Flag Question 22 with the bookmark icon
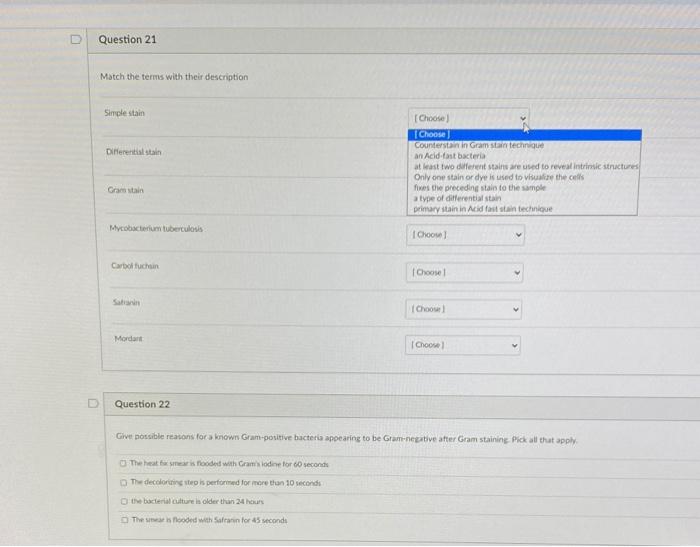700x547 pixels. 92,403
